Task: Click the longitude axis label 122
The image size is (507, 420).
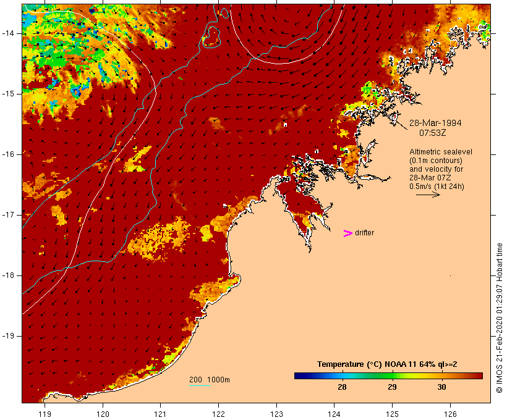Action: [219, 414]
